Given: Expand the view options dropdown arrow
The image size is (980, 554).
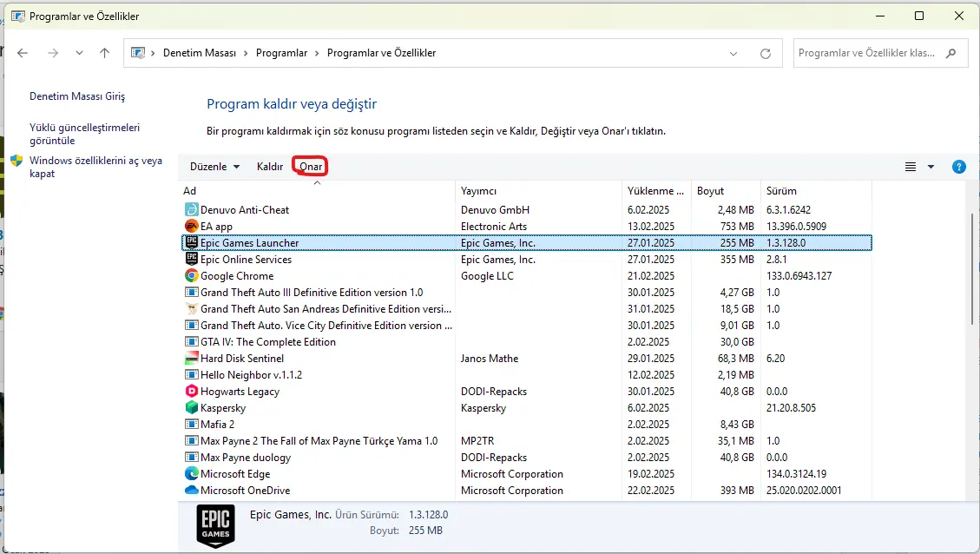Looking at the screenshot, I should pyautogui.click(x=931, y=167).
